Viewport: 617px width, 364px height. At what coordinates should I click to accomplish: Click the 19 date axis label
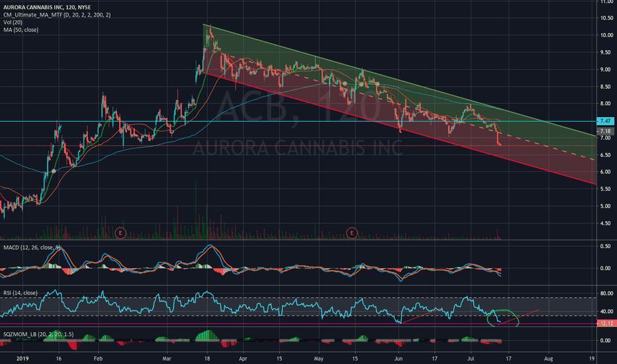pyautogui.click(x=592, y=359)
